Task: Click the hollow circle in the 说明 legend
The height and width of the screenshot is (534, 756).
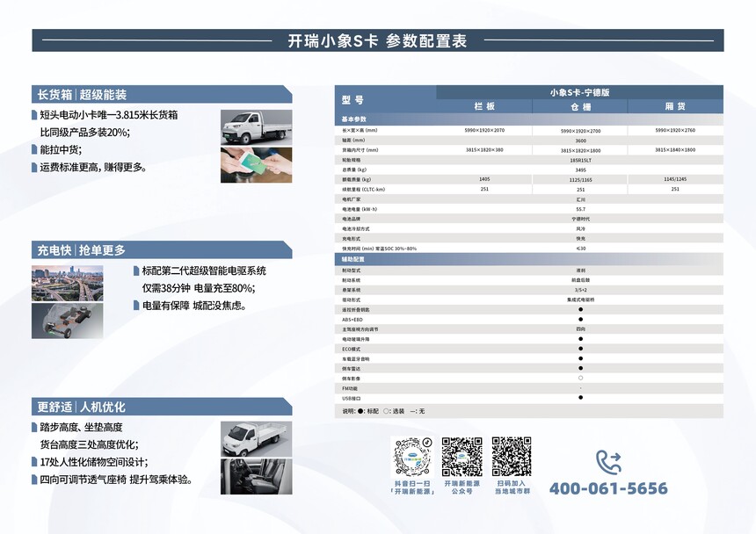Action: click(x=386, y=411)
